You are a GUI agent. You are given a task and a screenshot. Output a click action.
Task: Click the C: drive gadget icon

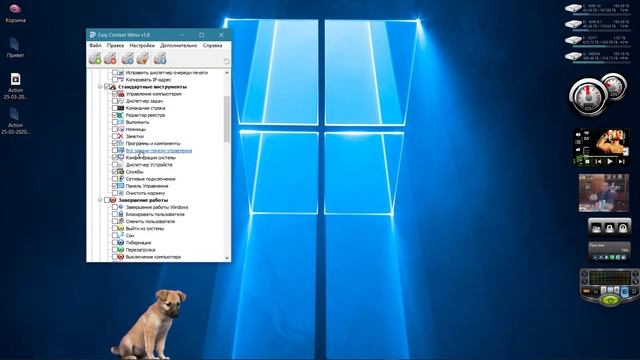coord(573,9)
